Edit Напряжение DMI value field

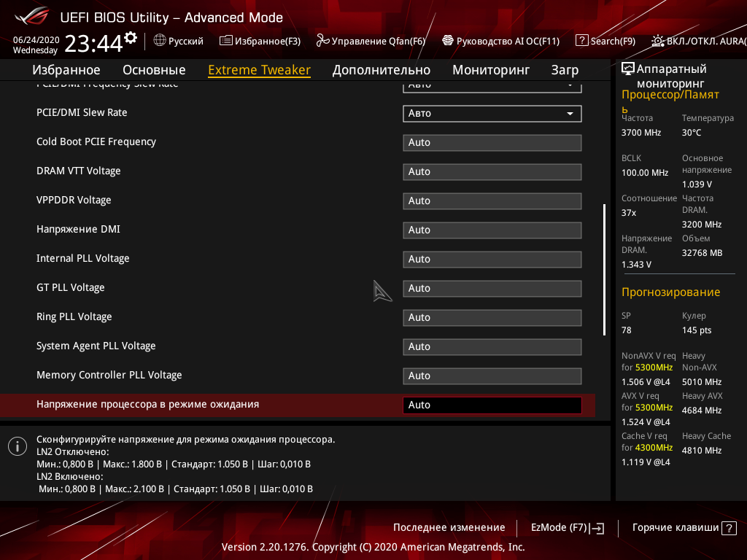pyautogui.click(x=492, y=230)
